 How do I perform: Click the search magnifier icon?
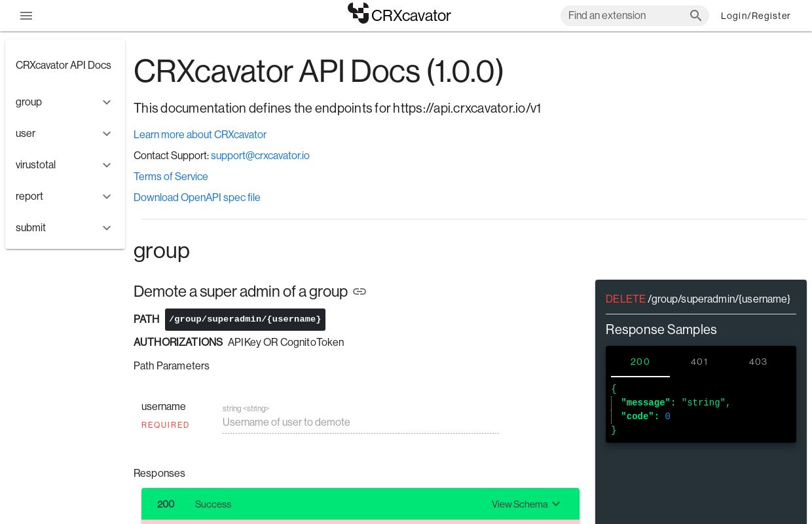click(x=695, y=16)
